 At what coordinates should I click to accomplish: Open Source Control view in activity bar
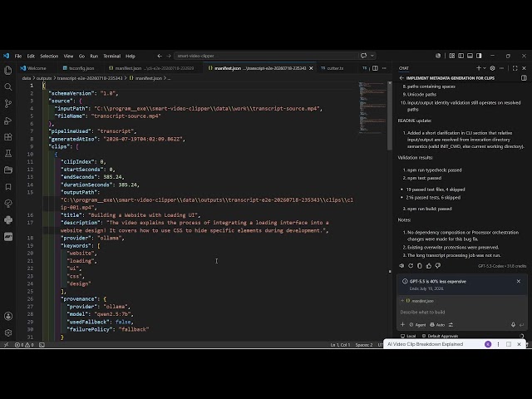pyautogui.click(x=8, y=103)
